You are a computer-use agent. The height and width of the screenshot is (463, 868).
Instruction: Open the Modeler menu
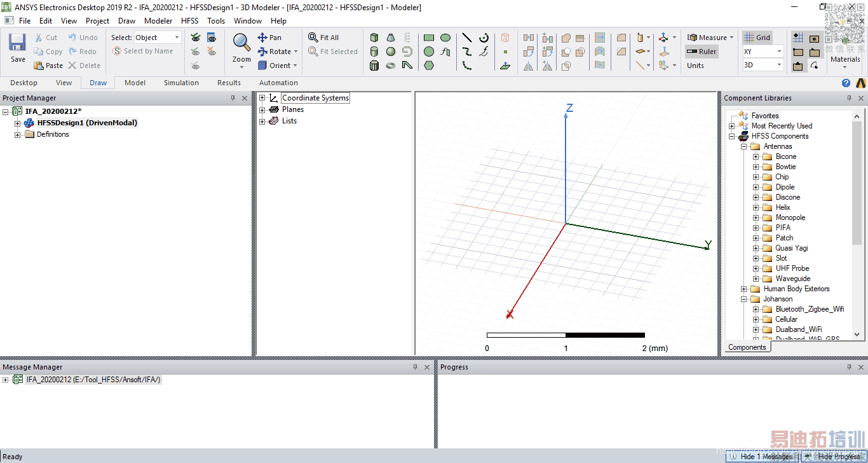[x=158, y=20]
